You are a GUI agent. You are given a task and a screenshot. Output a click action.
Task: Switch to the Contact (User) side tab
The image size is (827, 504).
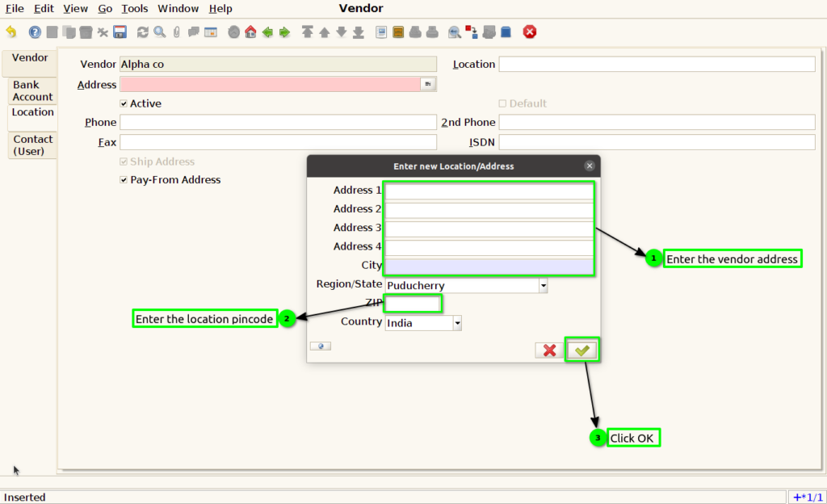(x=32, y=145)
